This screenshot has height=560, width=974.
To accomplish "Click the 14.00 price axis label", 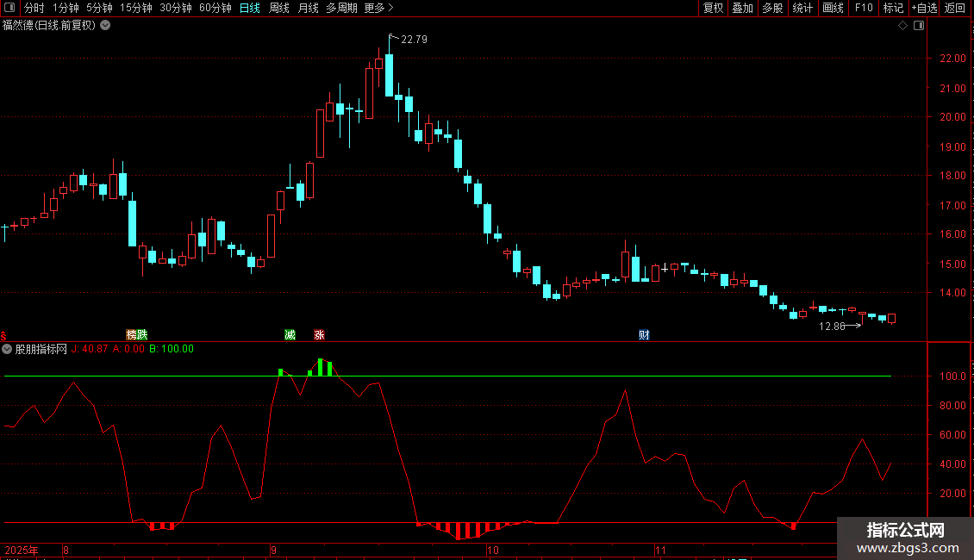I will pos(952,292).
